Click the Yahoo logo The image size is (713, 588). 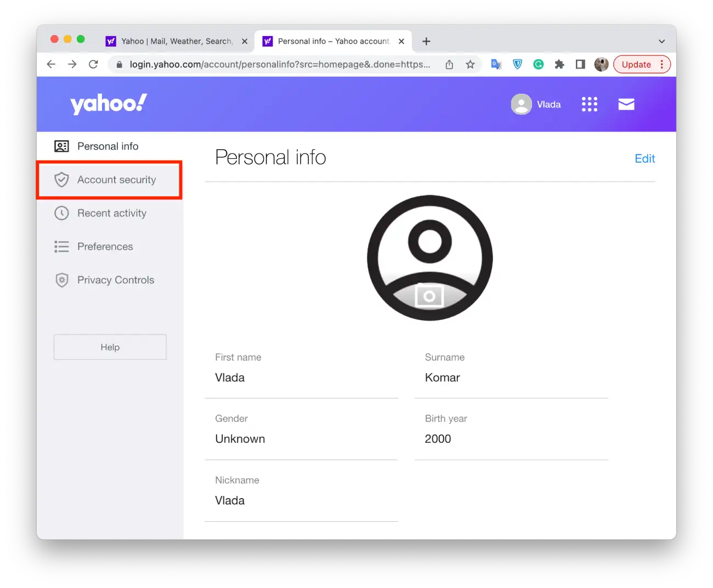[109, 103]
